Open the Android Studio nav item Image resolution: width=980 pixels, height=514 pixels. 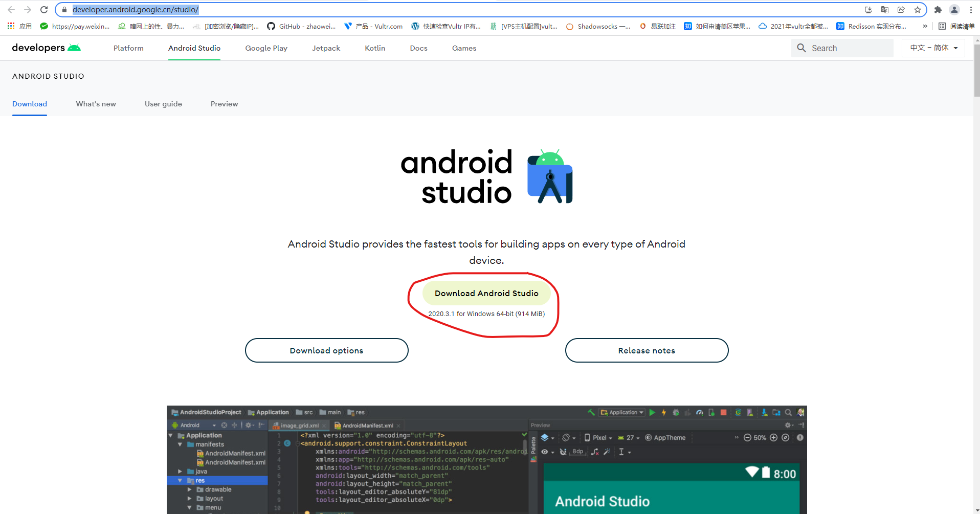[194, 48]
